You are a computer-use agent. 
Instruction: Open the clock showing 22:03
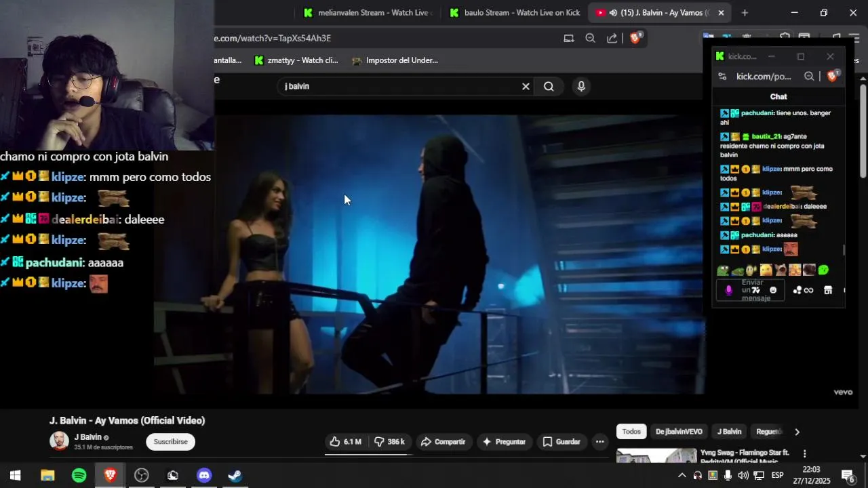tap(811, 475)
